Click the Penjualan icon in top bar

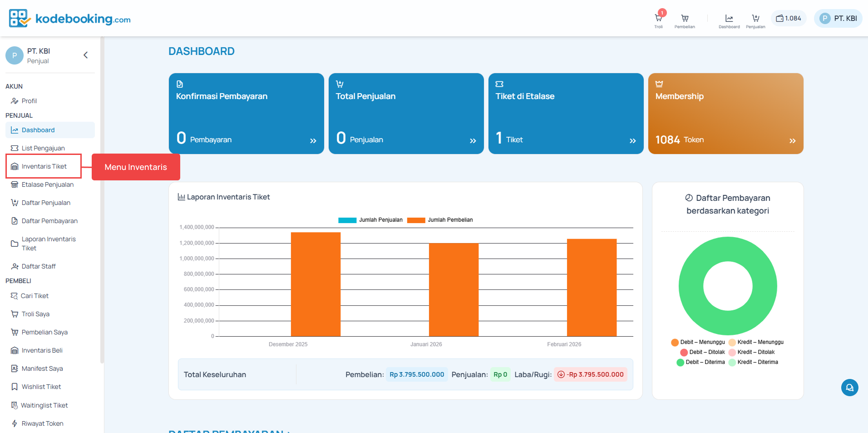pyautogui.click(x=755, y=19)
